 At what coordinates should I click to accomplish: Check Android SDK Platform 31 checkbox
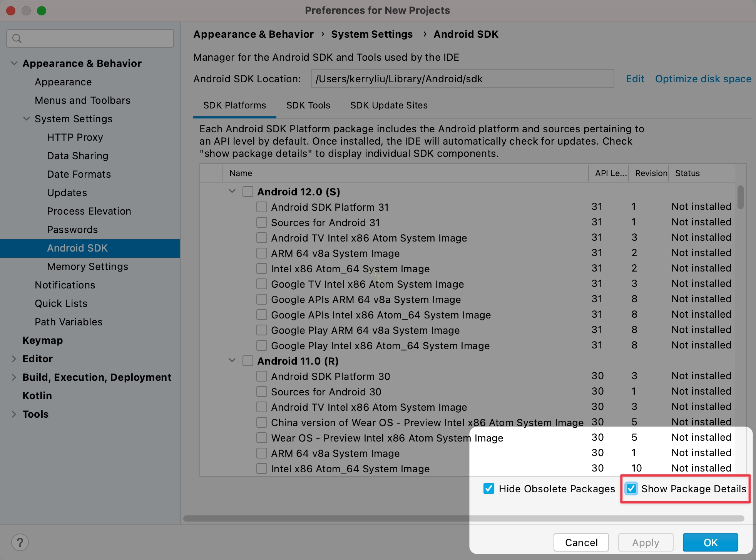click(x=262, y=207)
